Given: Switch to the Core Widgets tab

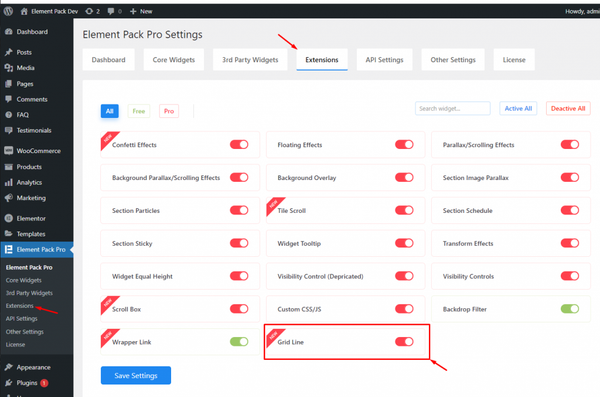Looking at the screenshot, I should point(174,60).
